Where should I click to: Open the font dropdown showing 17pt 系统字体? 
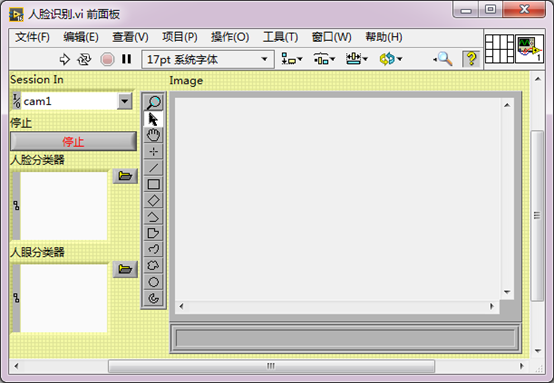click(208, 59)
